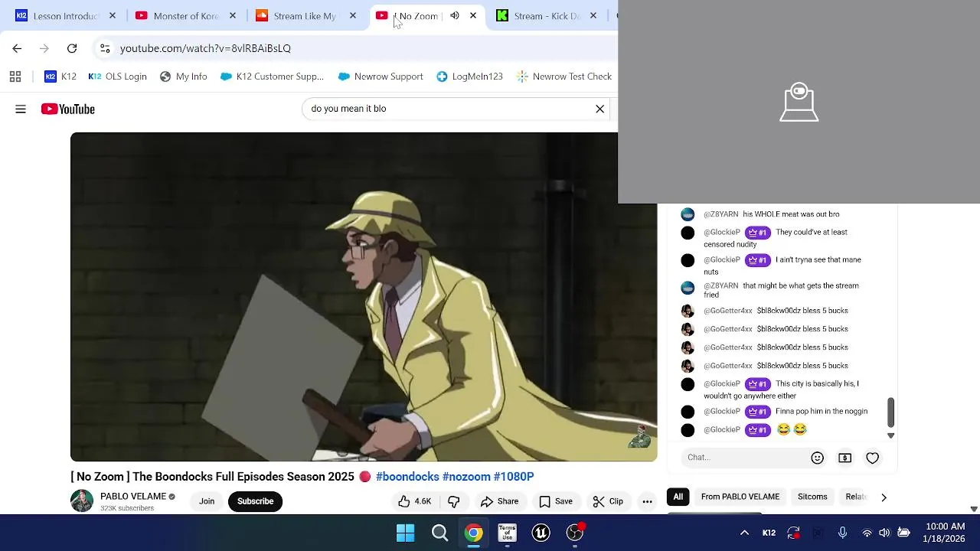Open PABLO VELAME channel avatar
This screenshot has height=551, width=980.
click(82, 501)
